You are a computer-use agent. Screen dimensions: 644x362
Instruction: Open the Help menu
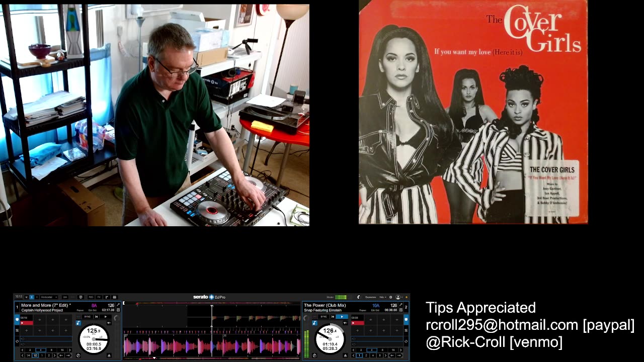click(x=382, y=297)
